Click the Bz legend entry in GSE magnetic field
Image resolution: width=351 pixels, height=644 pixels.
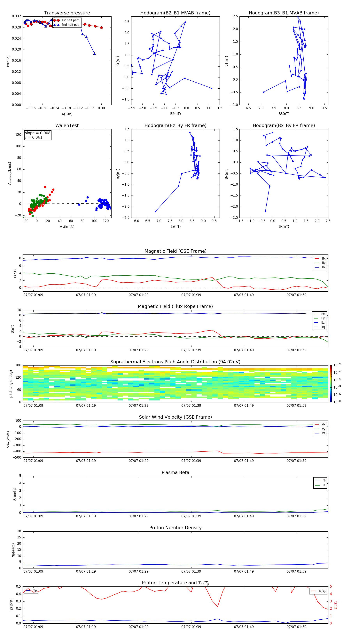pos(320,268)
